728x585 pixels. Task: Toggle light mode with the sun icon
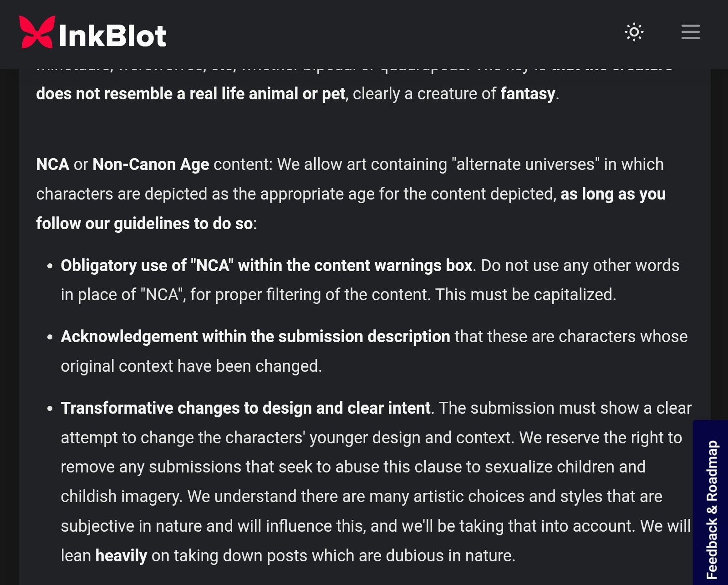(x=634, y=32)
